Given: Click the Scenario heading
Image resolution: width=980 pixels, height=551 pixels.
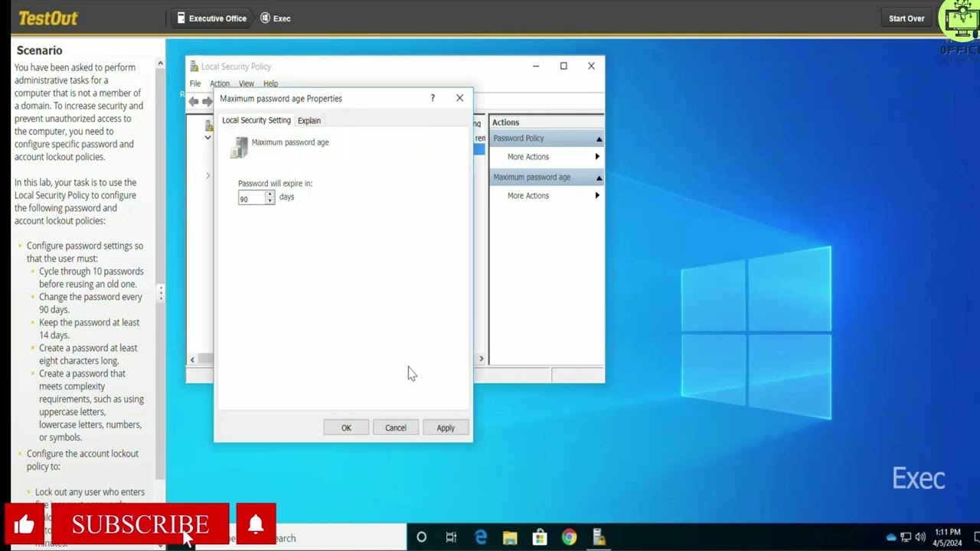Looking at the screenshot, I should point(40,51).
